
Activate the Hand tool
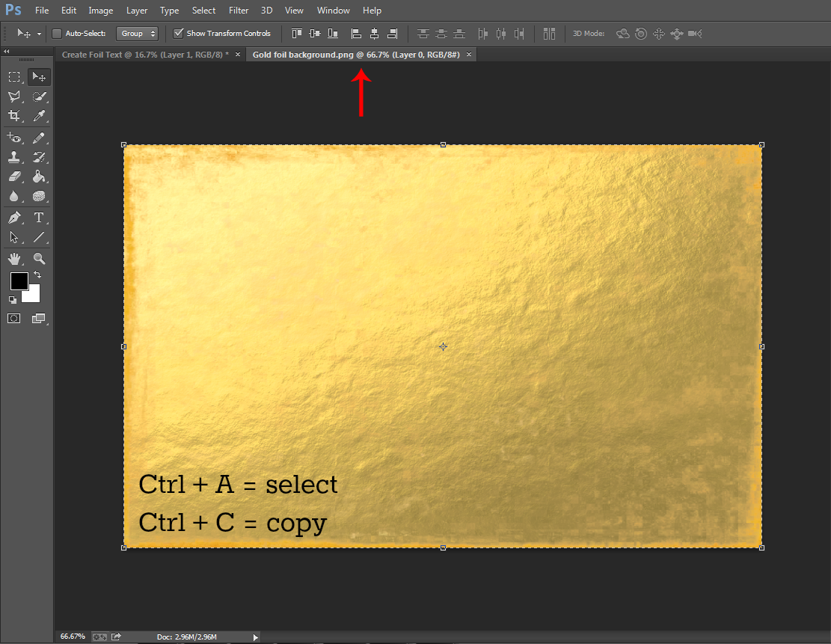pos(14,259)
